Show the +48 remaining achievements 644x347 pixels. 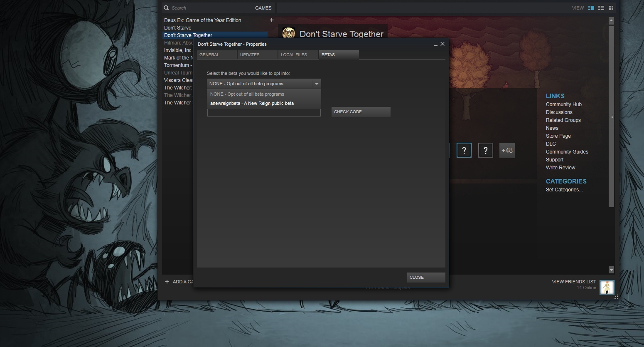(x=507, y=150)
